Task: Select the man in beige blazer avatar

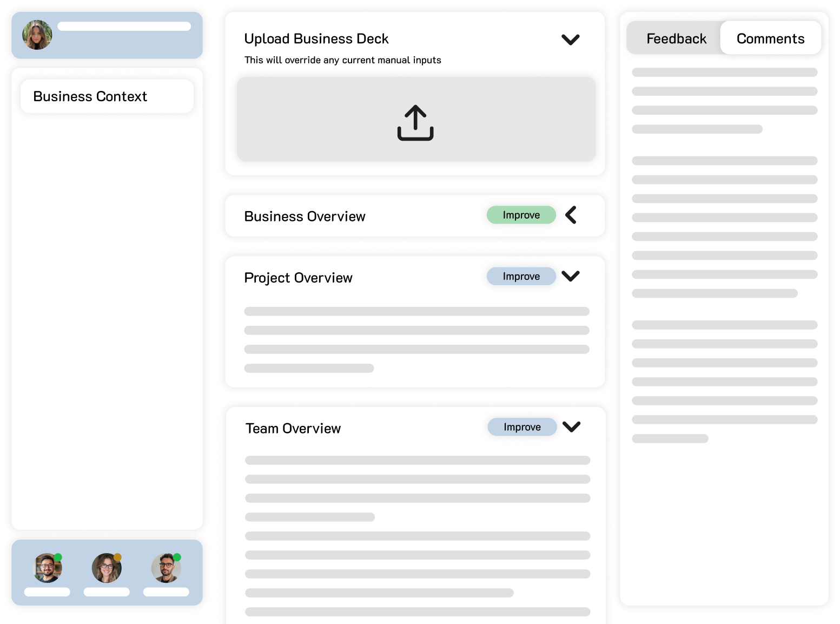Action: (x=166, y=568)
